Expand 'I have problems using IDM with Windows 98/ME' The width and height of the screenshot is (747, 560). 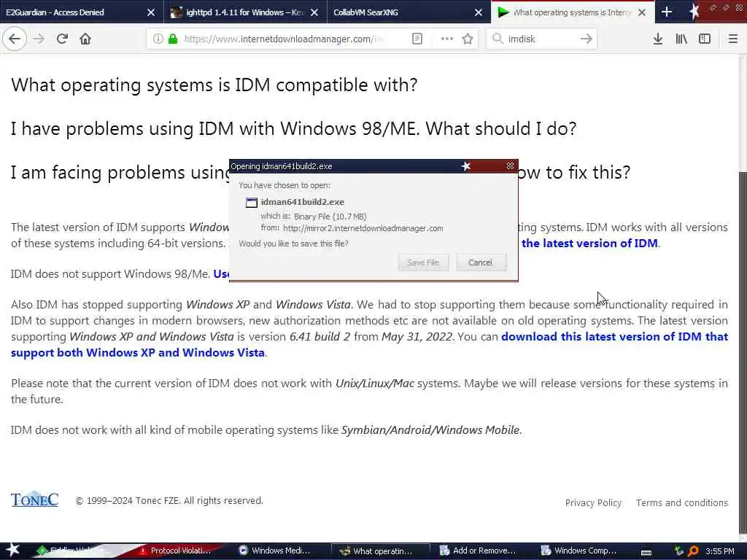coord(293,128)
